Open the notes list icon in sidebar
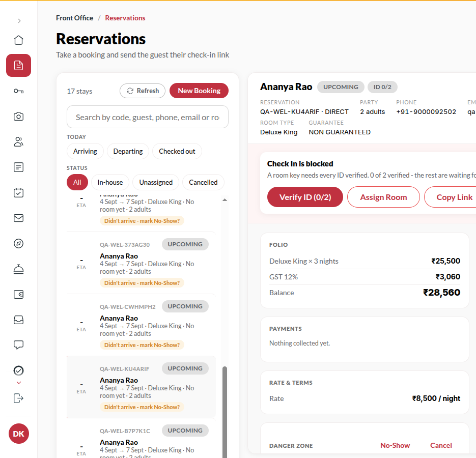Image resolution: width=476 pixels, height=458 pixels. [18, 167]
